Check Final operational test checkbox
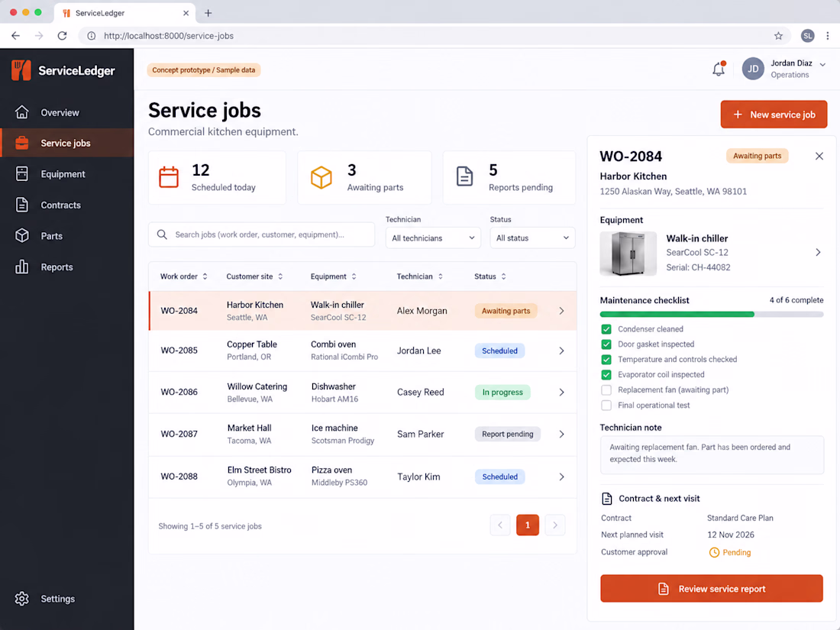Image resolution: width=840 pixels, height=630 pixels. pos(606,405)
